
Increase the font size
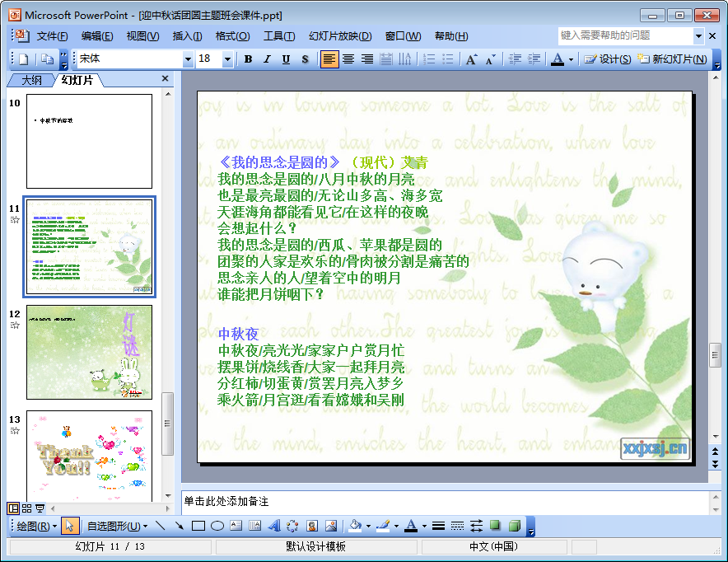[x=471, y=59]
